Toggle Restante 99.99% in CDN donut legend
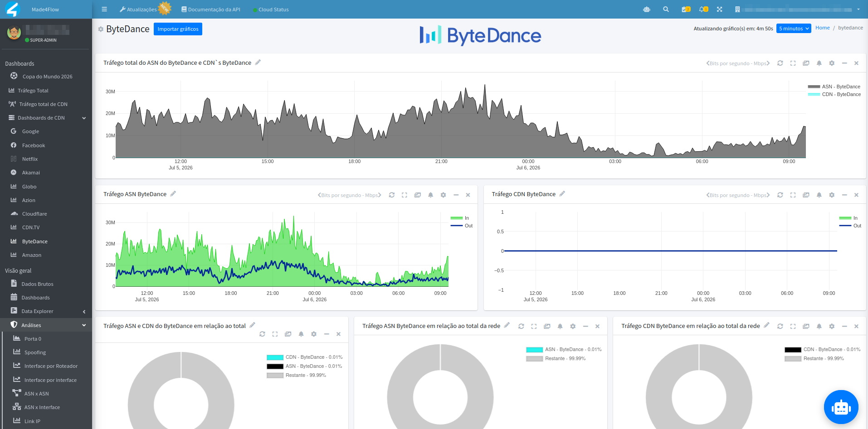Screen dimensions: 868x429 pyautogui.click(x=814, y=358)
